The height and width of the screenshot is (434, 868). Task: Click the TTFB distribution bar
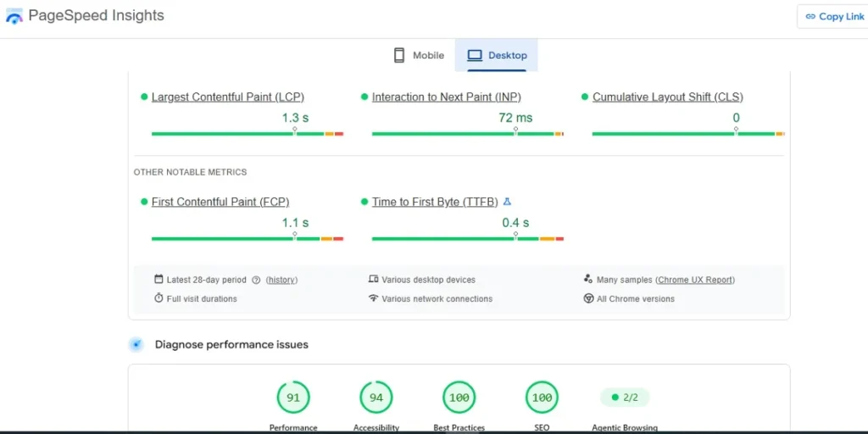[468, 238]
